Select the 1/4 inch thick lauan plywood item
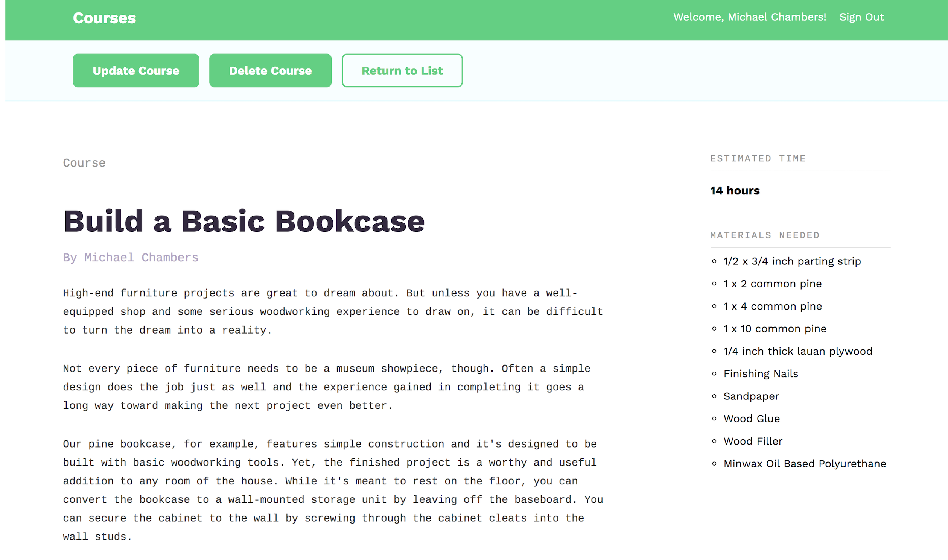Image resolution: width=948 pixels, height=560 pixels. [x=797, y=351]
